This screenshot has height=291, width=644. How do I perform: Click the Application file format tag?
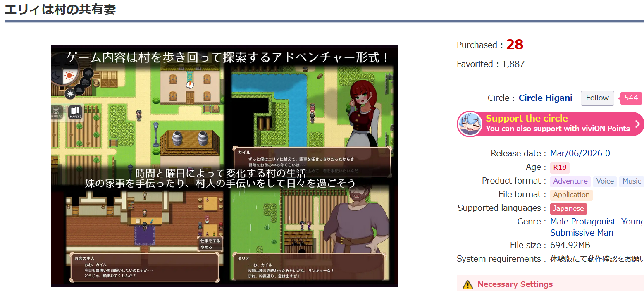pos(571,195)
